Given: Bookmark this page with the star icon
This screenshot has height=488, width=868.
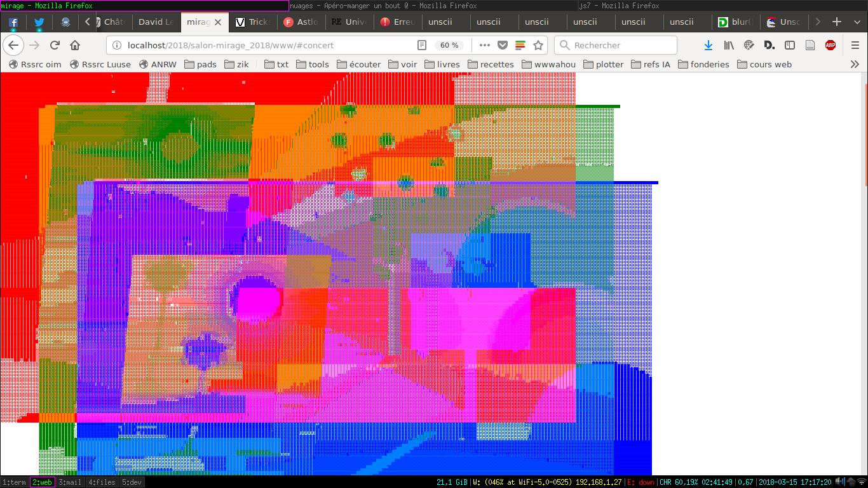Looking at the screenshot, I should coord(538,45).
